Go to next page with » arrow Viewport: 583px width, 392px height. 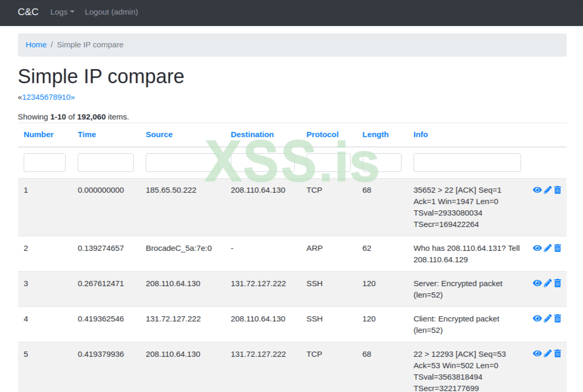pyautogui.click(x=73, y=97)
